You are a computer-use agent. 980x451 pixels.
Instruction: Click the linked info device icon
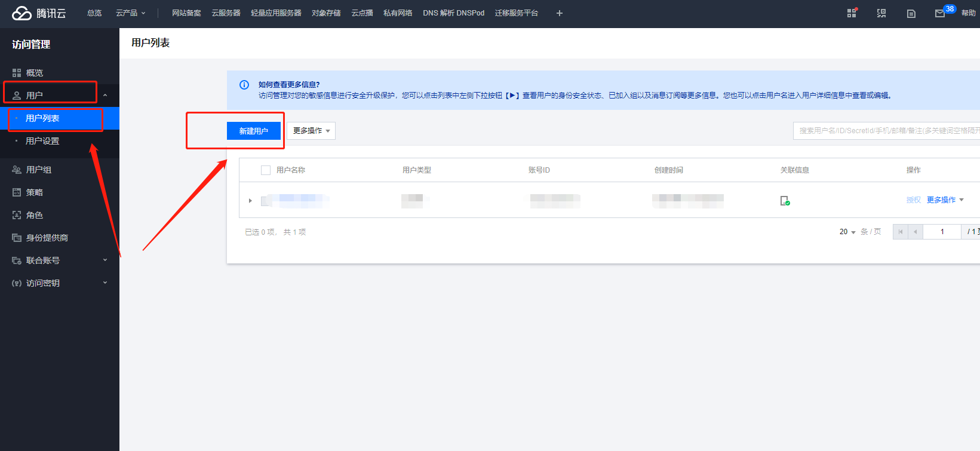coord(785,201)
